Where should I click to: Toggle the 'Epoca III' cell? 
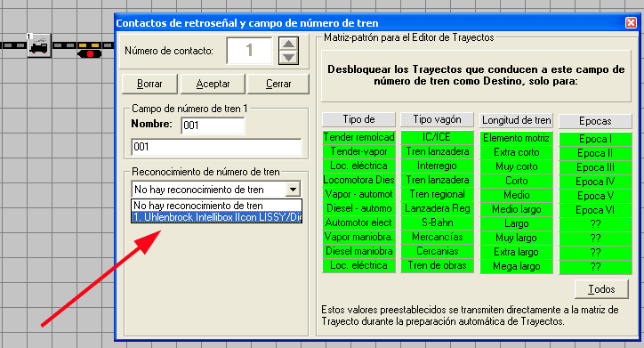pyautogui.click(x=595, y=167)
